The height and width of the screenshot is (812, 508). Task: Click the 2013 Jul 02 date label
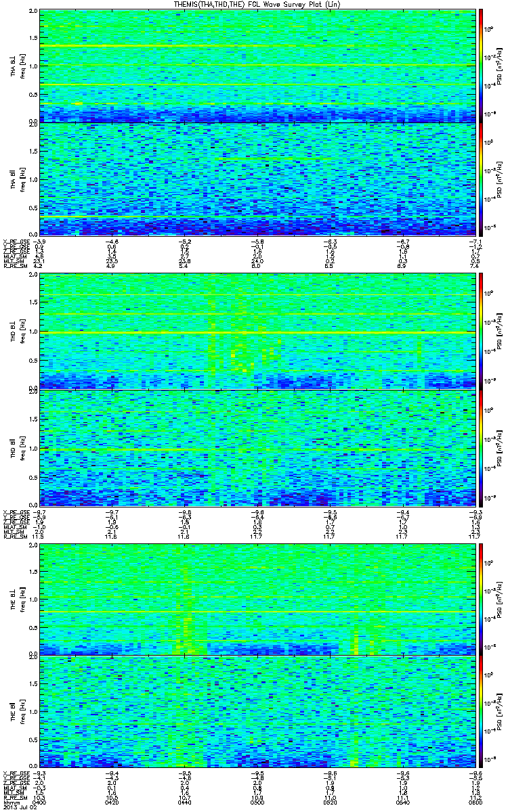[19, 808]
